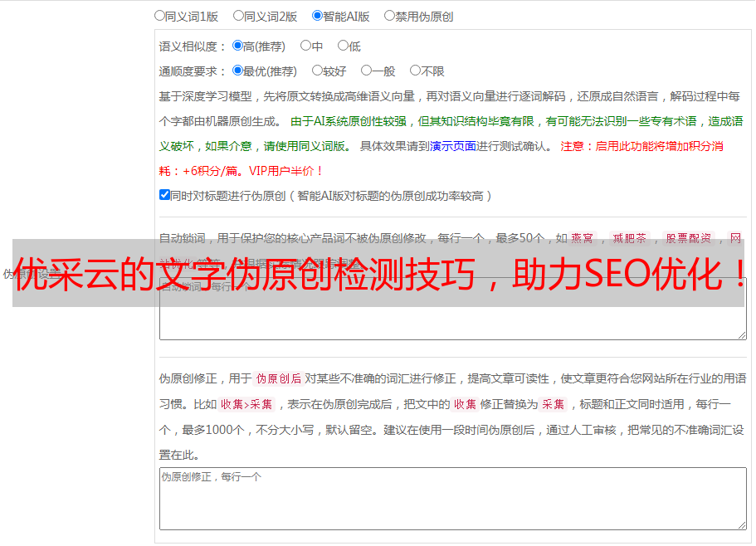Open the 演示页面 link

click(x=452, y=146)
